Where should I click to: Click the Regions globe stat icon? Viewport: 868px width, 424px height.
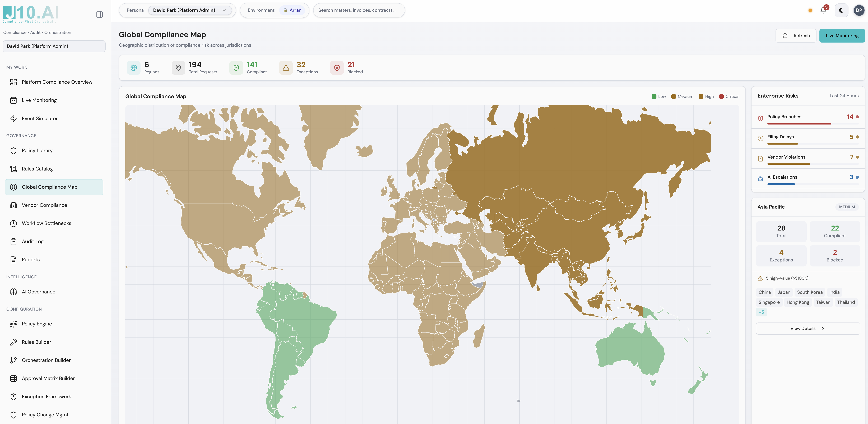coord(134,68)
